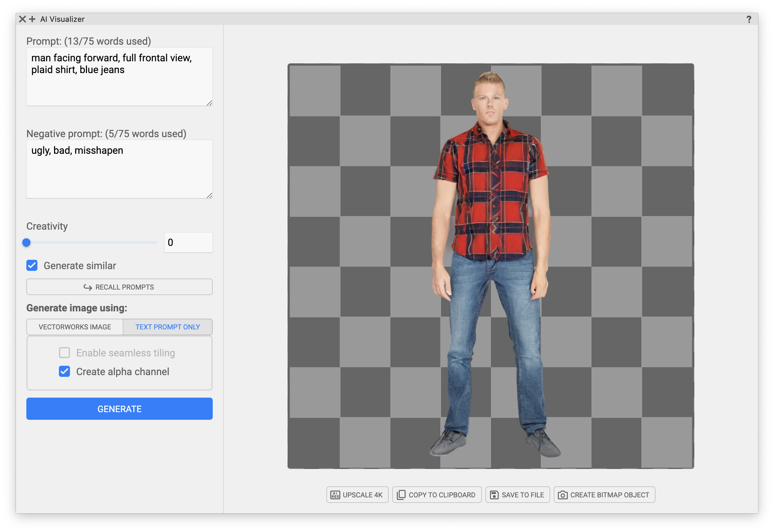Click the Creativity slider handle
Image resolution: width=774 pixels, height=532 pixels.
tap(26, 242)
